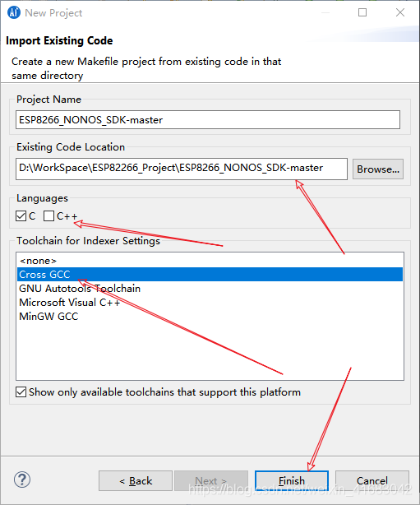Confirm import with the Finish button

click(292, 481)
